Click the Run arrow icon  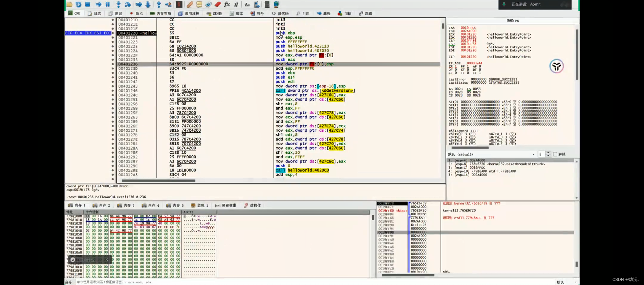(98, 4)
